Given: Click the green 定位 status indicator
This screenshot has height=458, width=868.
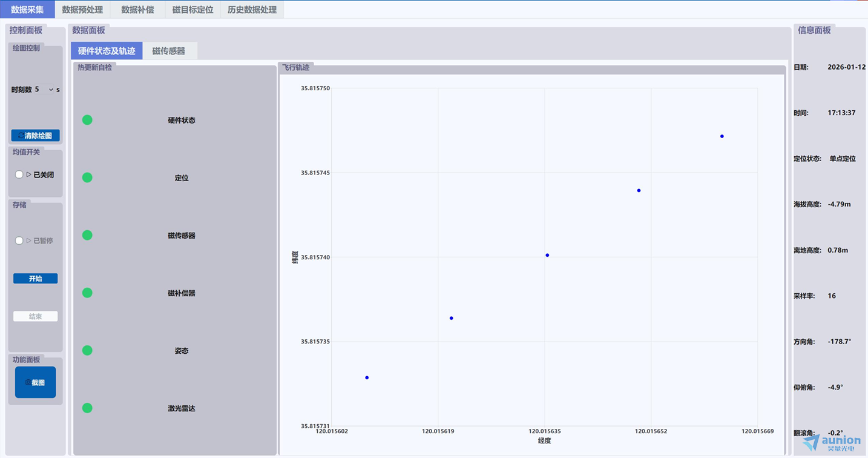Looking at the screenshot, I should 87,178.
